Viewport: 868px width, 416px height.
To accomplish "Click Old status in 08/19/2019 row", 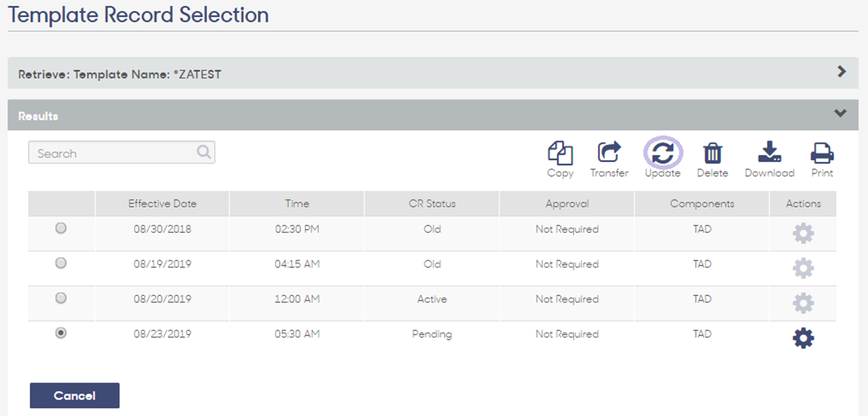I will tap(432, 264).
